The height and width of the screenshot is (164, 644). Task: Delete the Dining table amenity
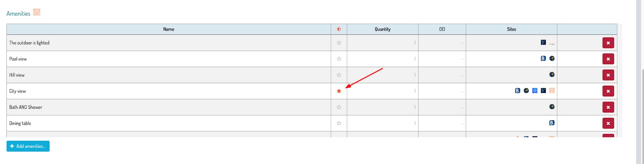point(608,123)
